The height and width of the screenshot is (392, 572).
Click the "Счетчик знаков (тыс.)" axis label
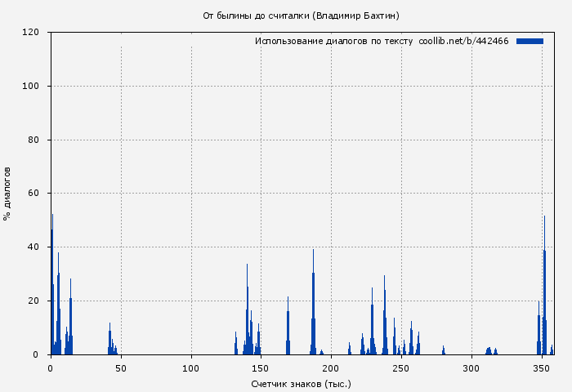301,383
